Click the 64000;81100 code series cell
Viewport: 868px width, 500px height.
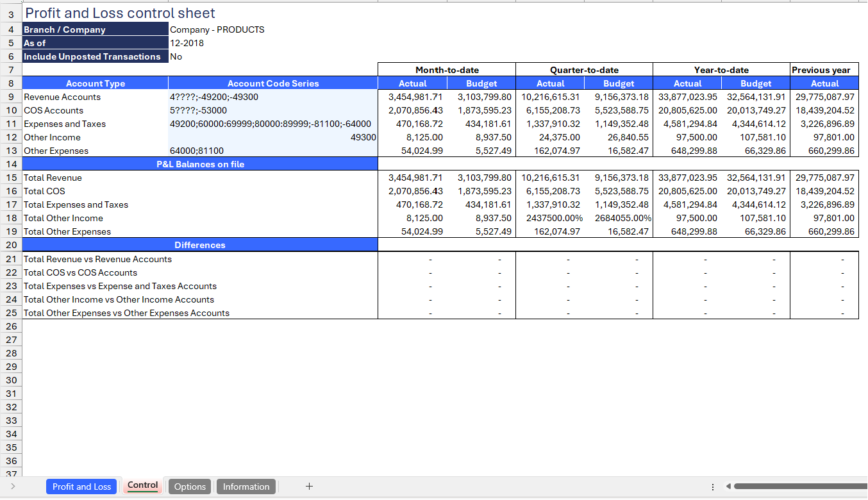tap(273, 151)
